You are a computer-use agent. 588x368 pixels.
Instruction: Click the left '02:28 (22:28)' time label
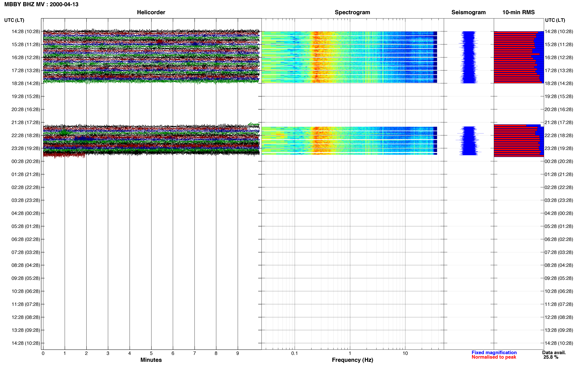point(26,187)
